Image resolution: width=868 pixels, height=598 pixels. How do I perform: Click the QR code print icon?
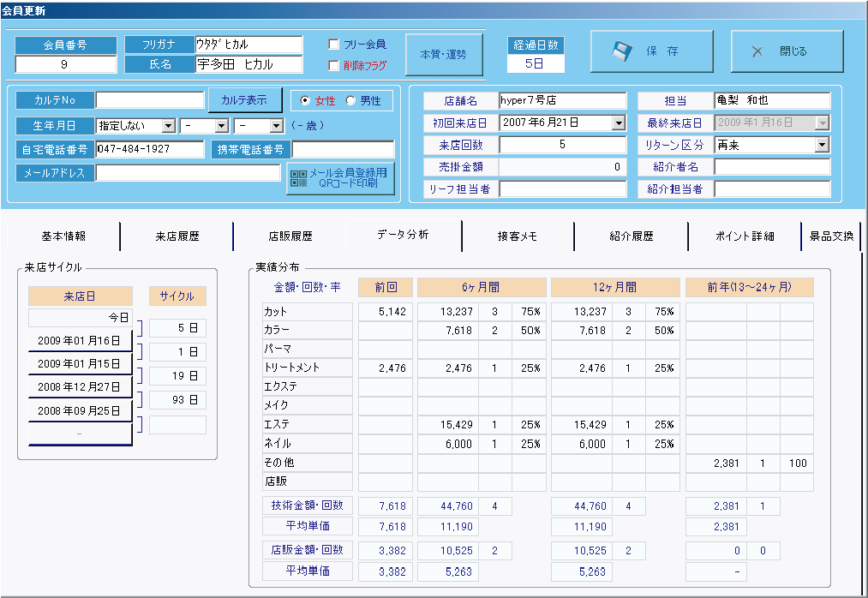pyautogui.click(x=298, y=178)
